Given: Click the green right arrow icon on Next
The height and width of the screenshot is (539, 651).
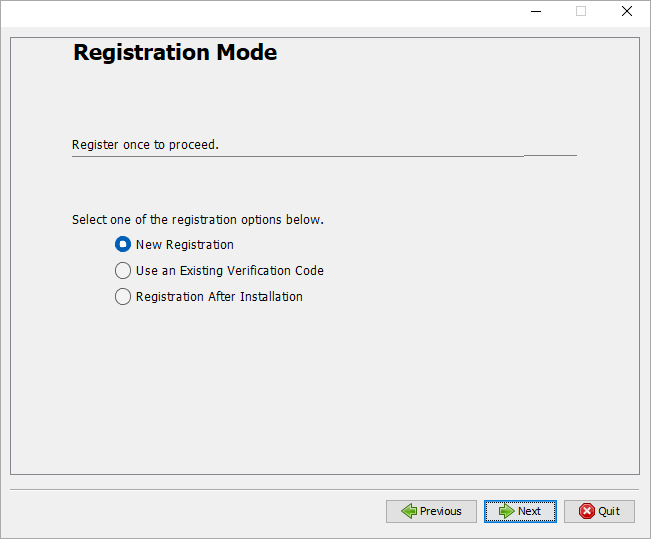Looking at the screenshot, I should [506, 511].
